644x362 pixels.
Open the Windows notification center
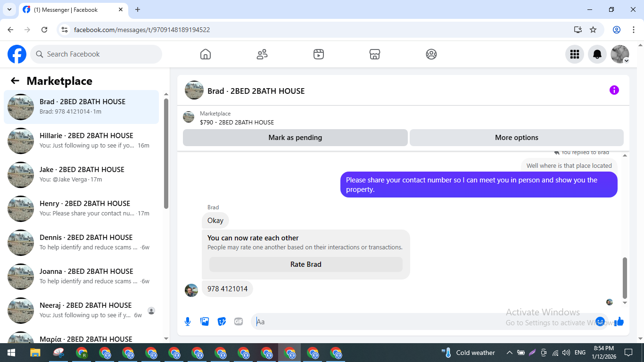pyautogui.click(x=628, y=353)
